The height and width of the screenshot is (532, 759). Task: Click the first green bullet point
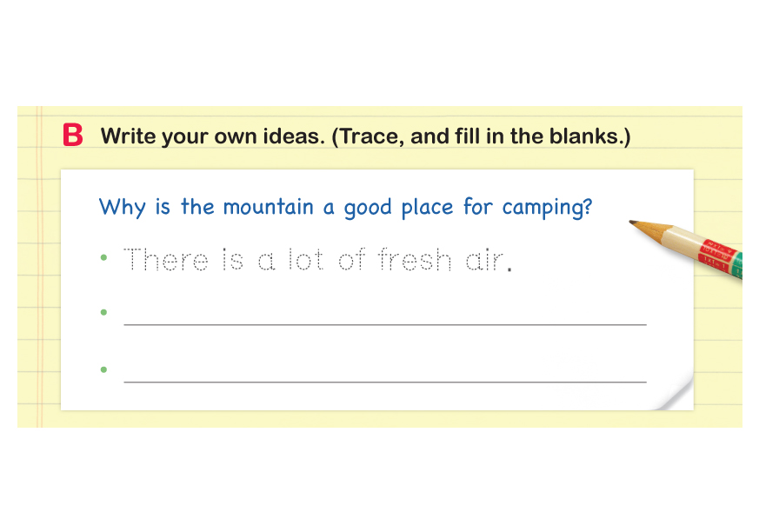(x=103, y=258)
